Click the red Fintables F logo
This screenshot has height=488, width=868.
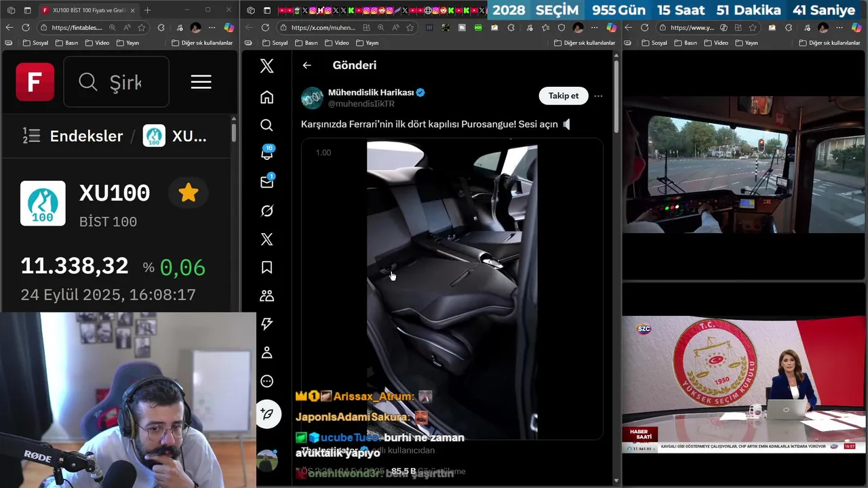click(35, 82)
